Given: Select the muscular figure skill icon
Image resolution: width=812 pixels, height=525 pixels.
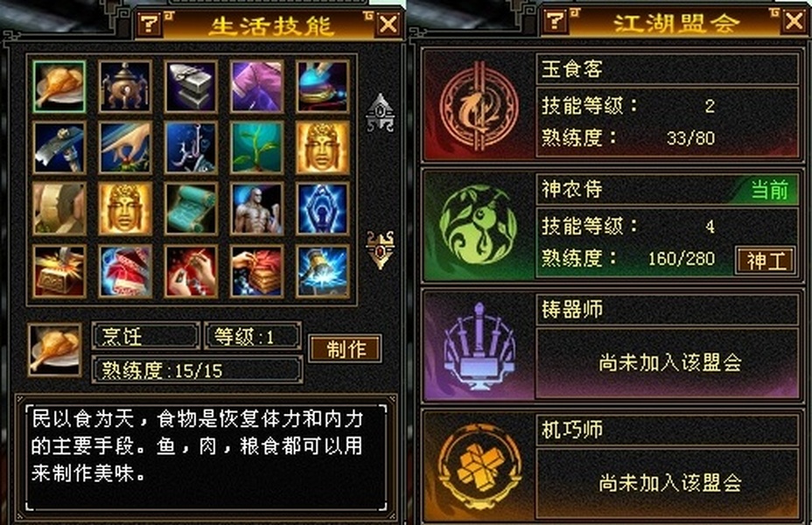Looking at the screenshot, I should (x=257, y=209).
